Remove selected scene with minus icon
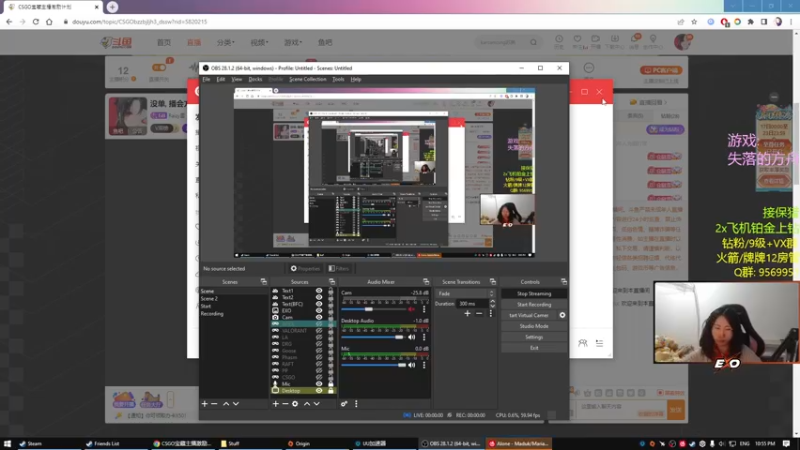Screen dimensions: 800x450 point(214,404)
